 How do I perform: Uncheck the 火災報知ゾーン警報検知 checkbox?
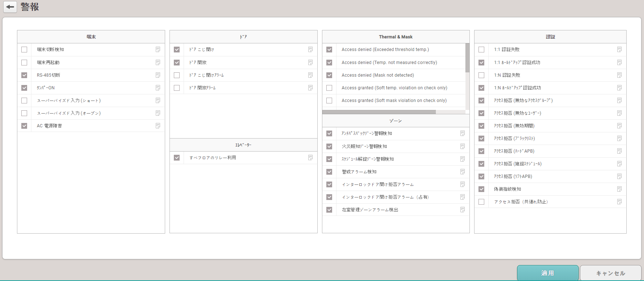pyautogui.click(x=329, y=146)
